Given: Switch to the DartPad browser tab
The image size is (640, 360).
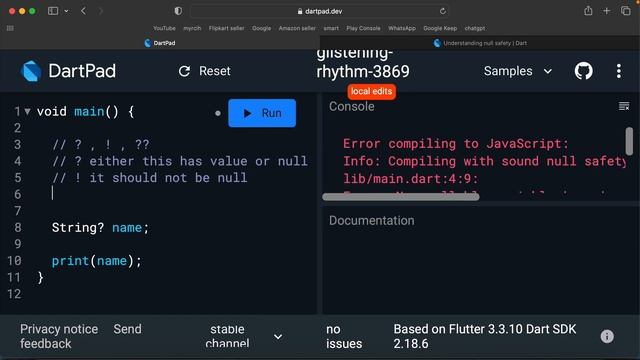Looking at the screenshot, I should coord(160,43).
